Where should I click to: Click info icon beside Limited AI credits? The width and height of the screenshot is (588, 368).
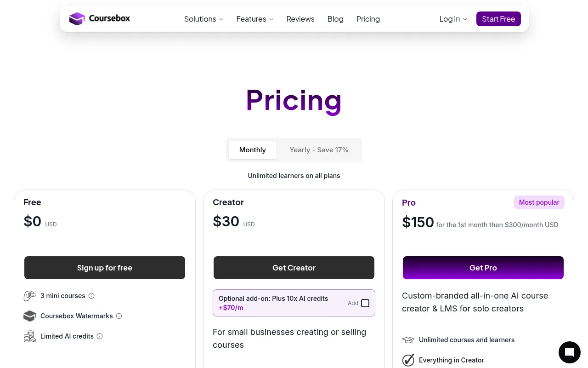tap(100, 336)
